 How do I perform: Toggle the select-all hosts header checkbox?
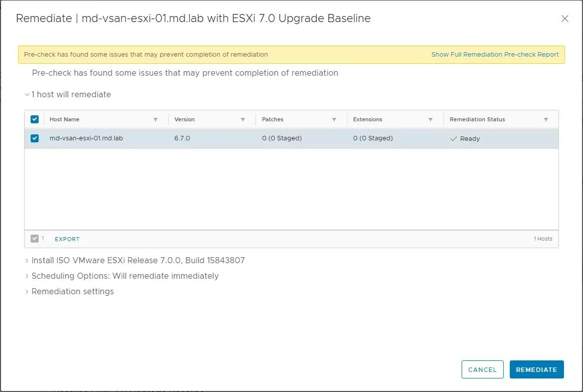[x=35, y=119]
